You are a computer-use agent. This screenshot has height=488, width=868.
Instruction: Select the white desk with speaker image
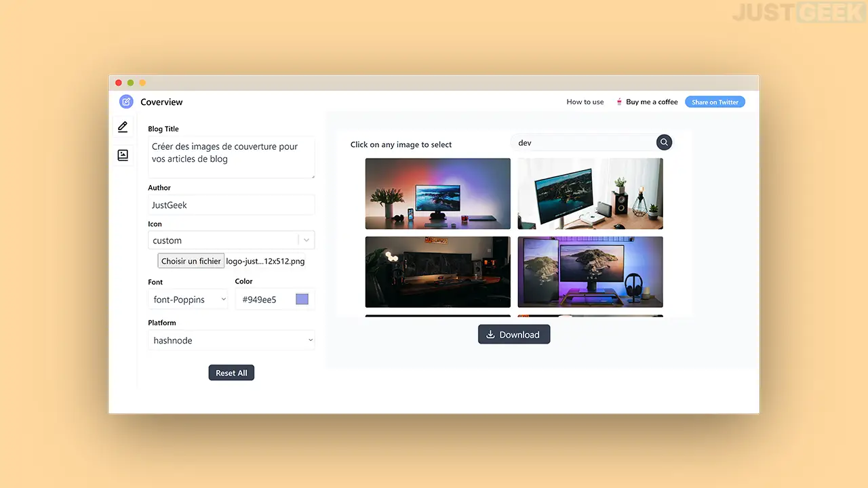(x=591, y=194)
